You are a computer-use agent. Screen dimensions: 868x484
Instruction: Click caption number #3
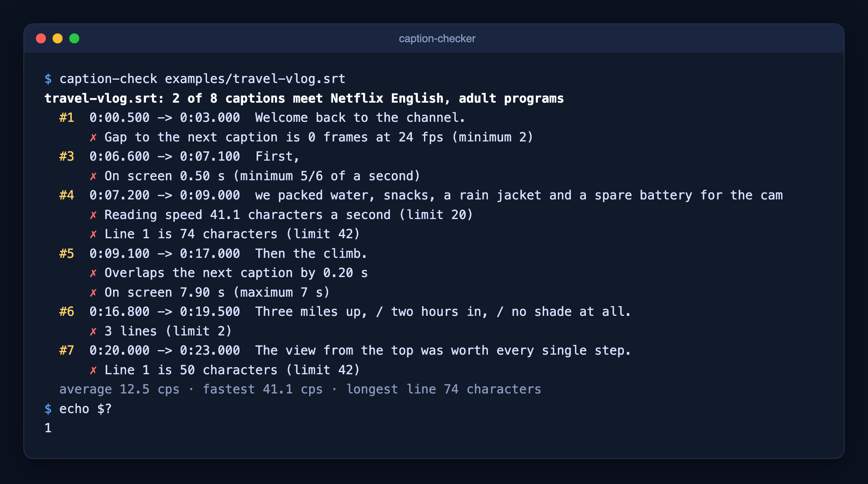coord(67,156)
